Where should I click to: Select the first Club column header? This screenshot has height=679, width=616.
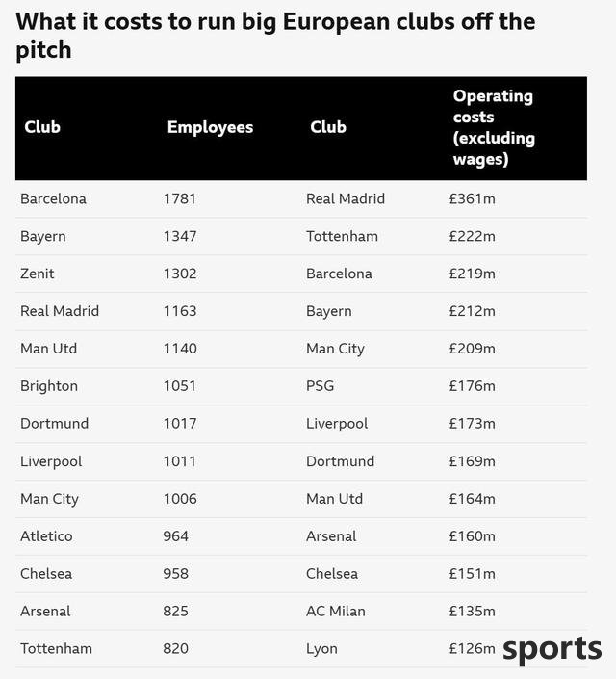42,127
